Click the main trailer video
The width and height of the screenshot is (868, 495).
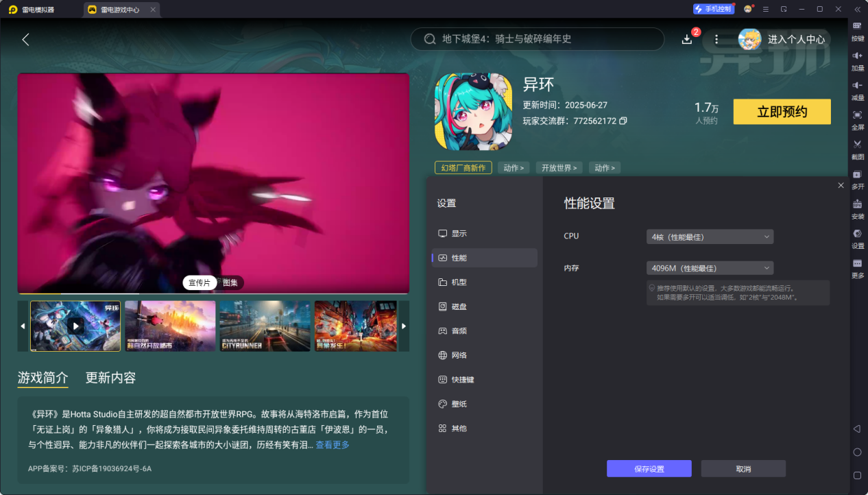click(213, 183)
